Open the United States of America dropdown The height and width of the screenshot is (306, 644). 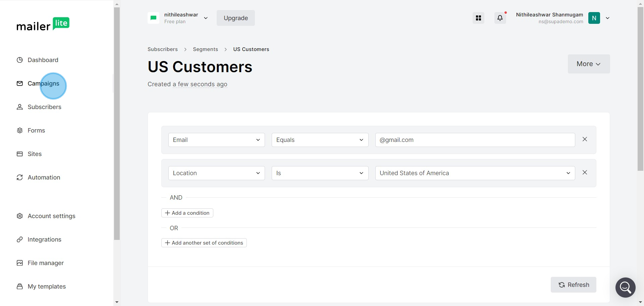click(475, 173)
